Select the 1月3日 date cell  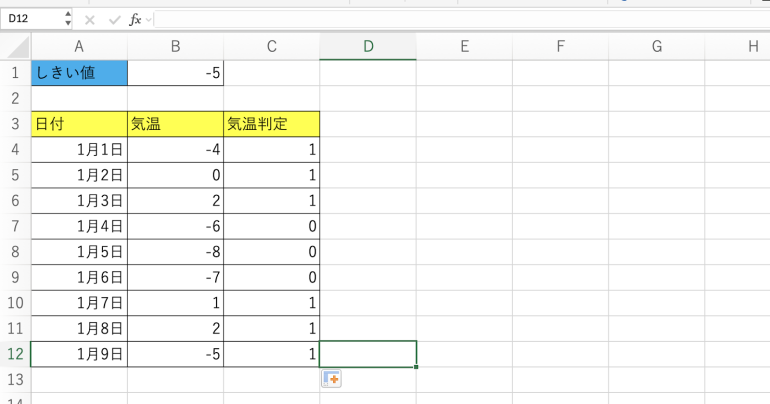click(79, 200)
